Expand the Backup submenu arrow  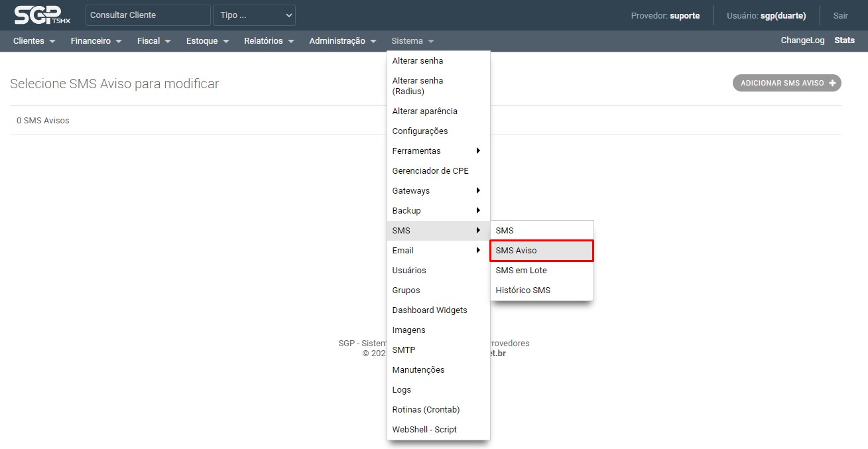click(x=478, y=210)
